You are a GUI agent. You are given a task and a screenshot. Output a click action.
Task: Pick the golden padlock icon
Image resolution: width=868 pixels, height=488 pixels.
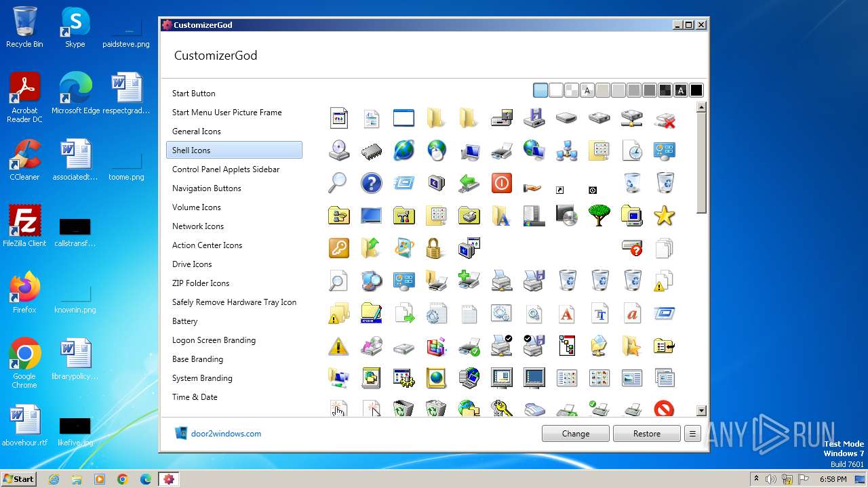pos(436,248)
